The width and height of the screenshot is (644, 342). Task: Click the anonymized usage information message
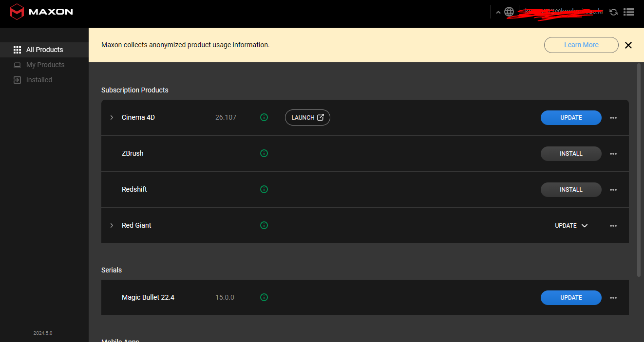pyautogui.click(x=185, y=45)
